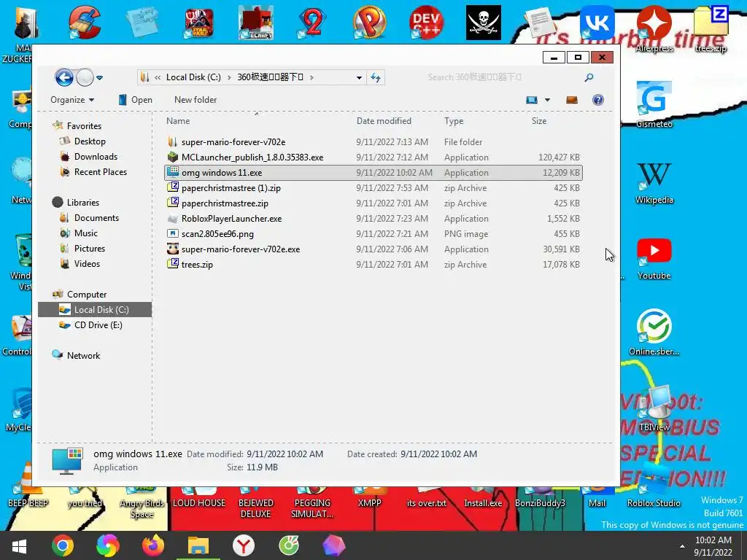Open the Organize menu

coord(72,99)
